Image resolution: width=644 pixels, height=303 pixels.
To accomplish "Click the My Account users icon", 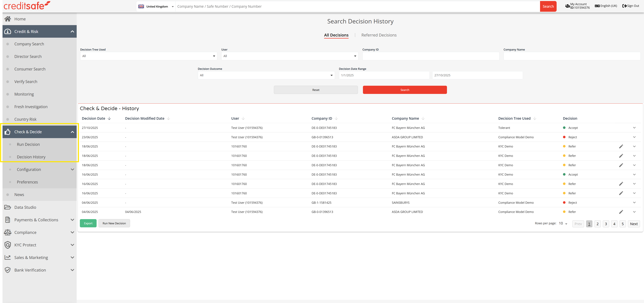I will (567, 6).
